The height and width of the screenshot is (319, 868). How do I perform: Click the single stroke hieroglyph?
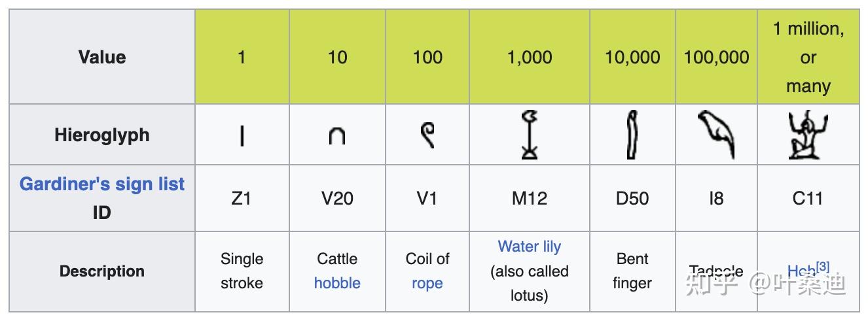click(x=242, y=136)
